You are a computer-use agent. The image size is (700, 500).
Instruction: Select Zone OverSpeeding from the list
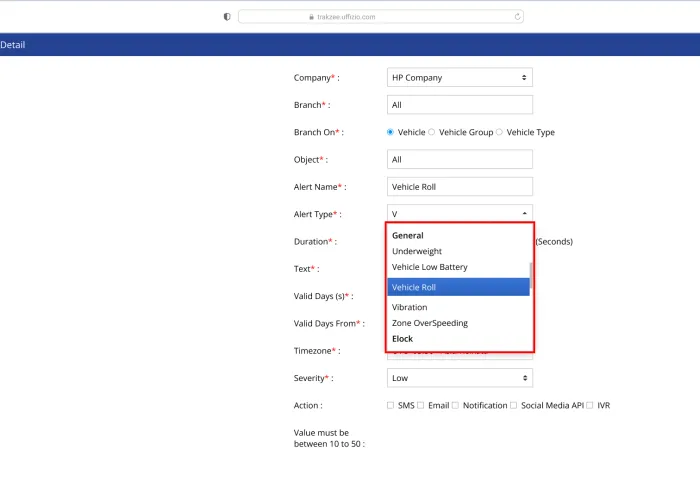430,324
